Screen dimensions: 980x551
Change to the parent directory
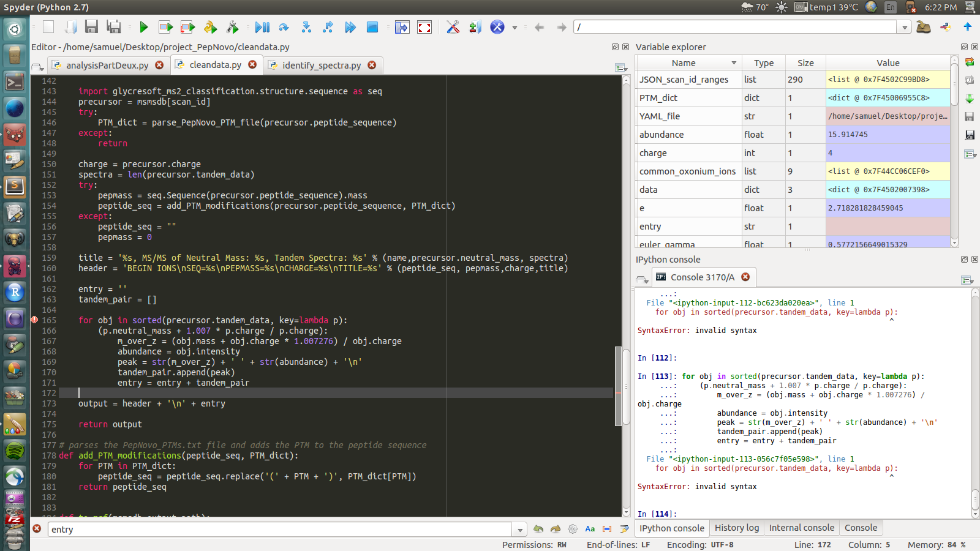point(968,27)
